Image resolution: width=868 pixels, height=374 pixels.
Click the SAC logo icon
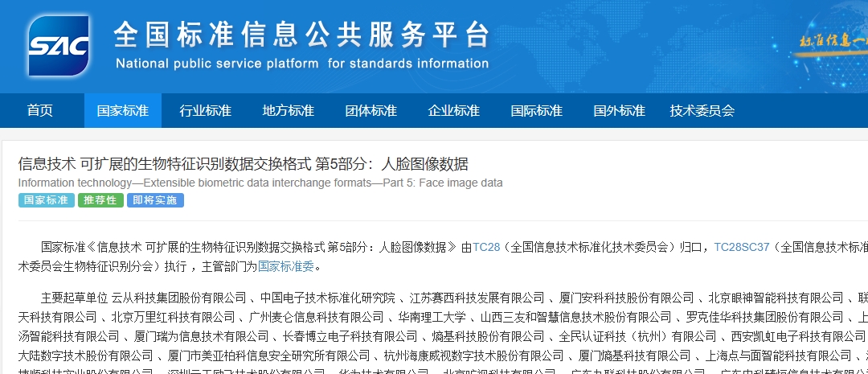click(58, 45)
